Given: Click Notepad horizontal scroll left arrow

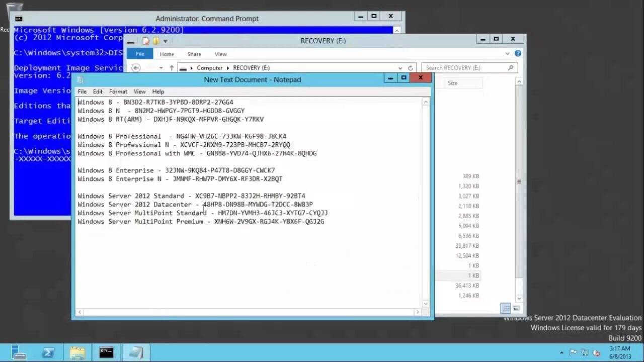Looking at the screenshot, I should 79,312.
